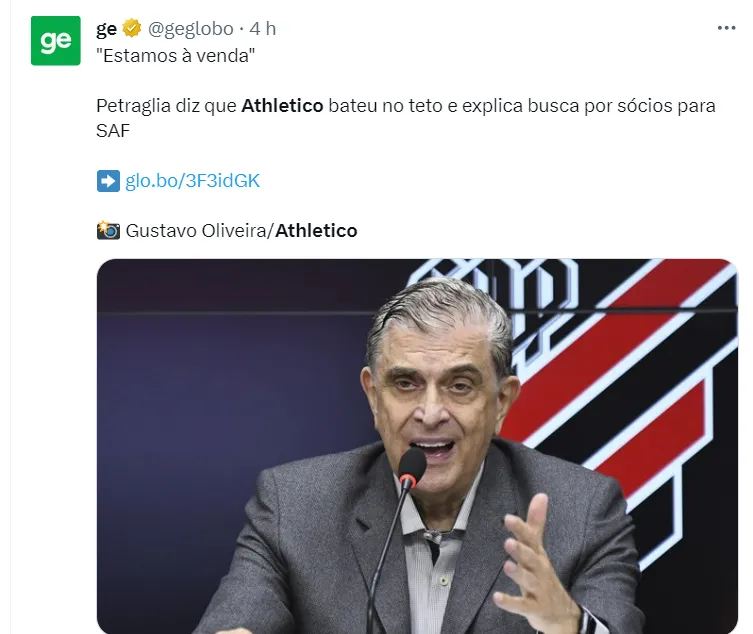Open the glo.bo/3F3idGK link

coord(192,181)
